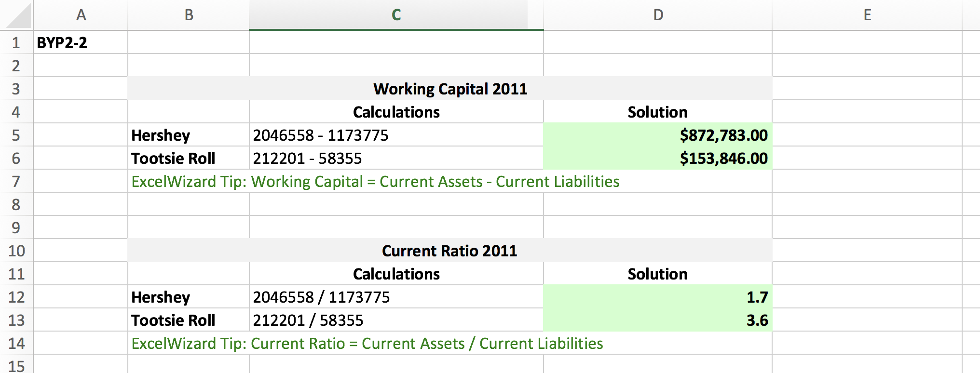The height and width of the screenshot is (373, 980).
Task: Click cell with 212201 - 58355
Action: (x=396, y=158)
